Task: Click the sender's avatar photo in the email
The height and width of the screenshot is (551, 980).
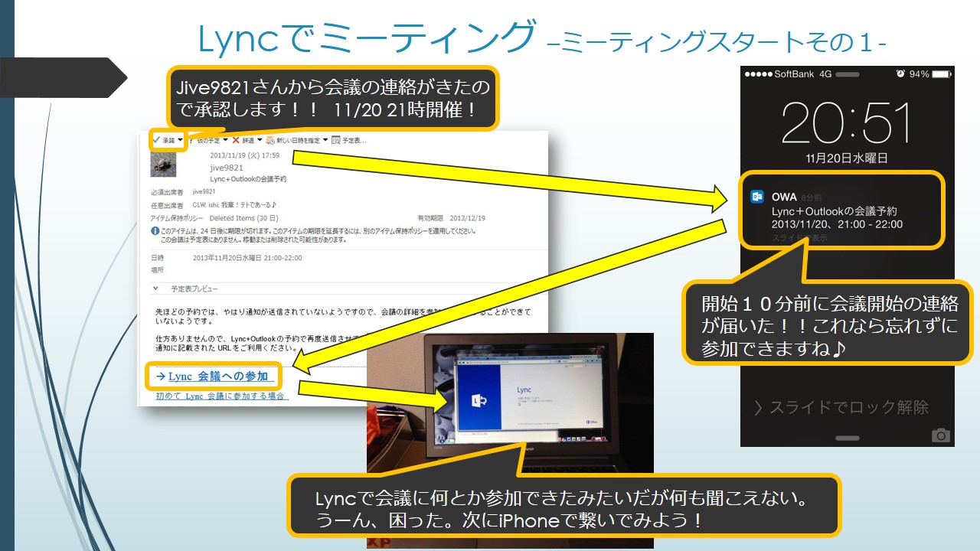Action: [x=163, y=165]
